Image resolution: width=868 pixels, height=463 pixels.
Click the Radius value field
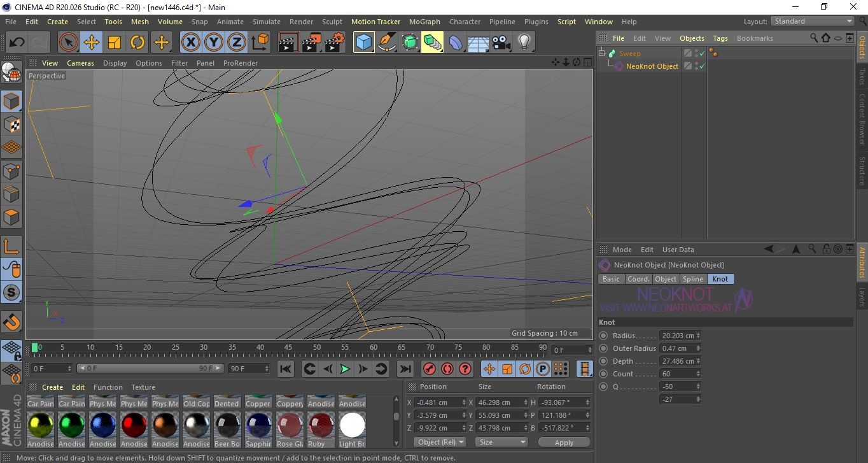pos(677,336)
